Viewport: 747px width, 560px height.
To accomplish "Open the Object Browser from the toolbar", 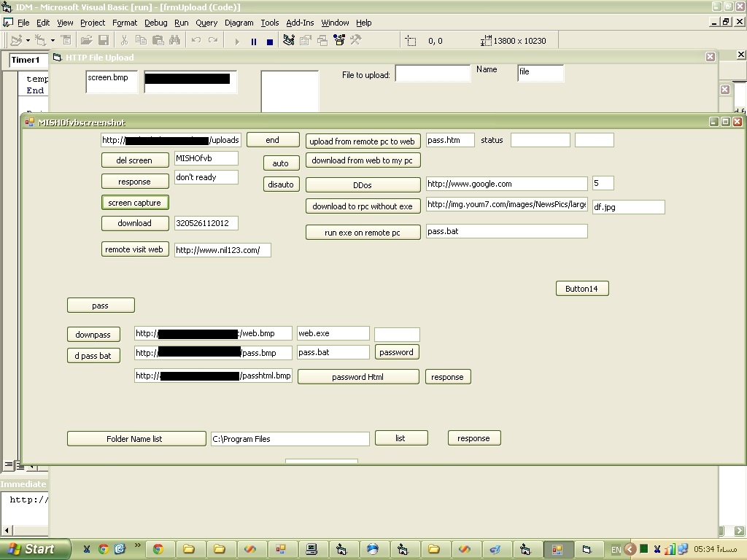I will [x=338, y=41].
